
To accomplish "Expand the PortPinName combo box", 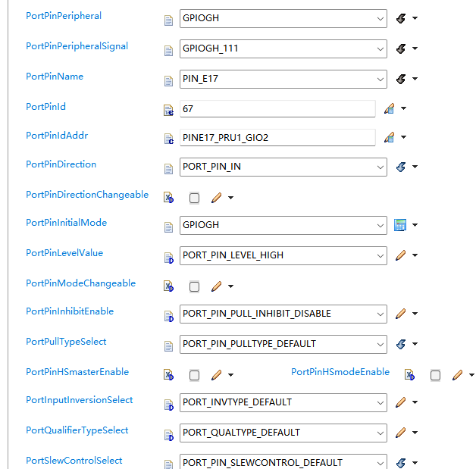I will [380, 79].
